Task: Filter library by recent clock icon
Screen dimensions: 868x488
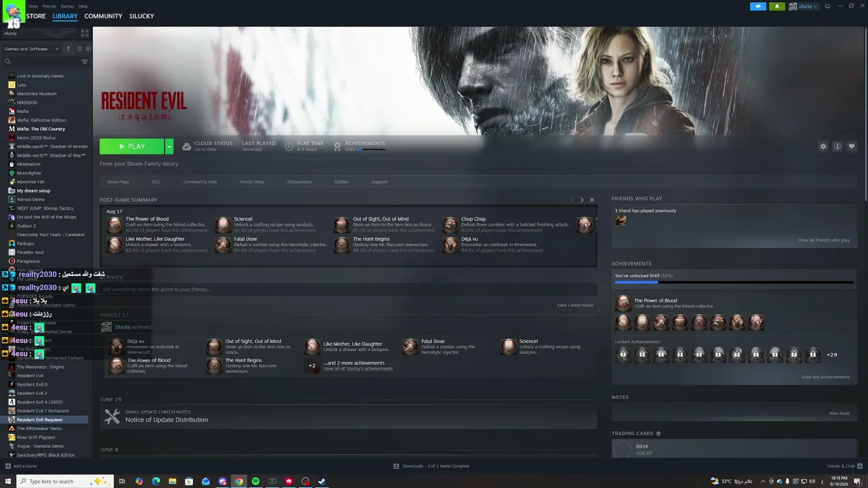Action: (79, 49)
